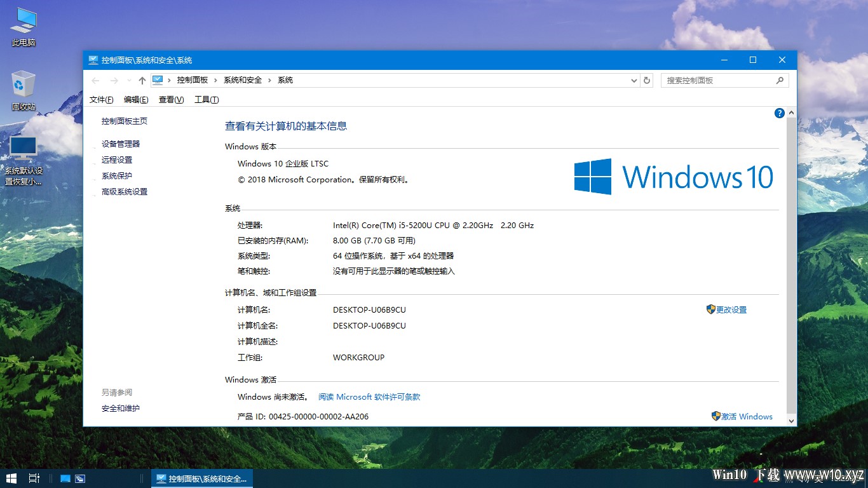Open the 文件(F) menu
Viewport: 868px width, 488px height.
pyautogui.click(x=102, y=100)
